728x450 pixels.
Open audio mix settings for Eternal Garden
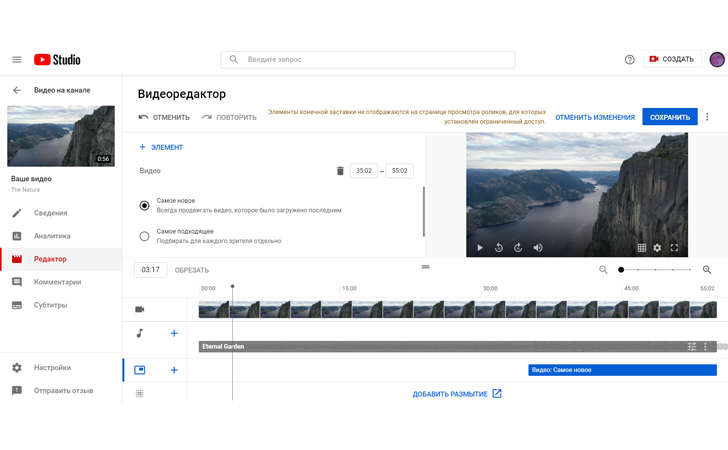(691, 347)
